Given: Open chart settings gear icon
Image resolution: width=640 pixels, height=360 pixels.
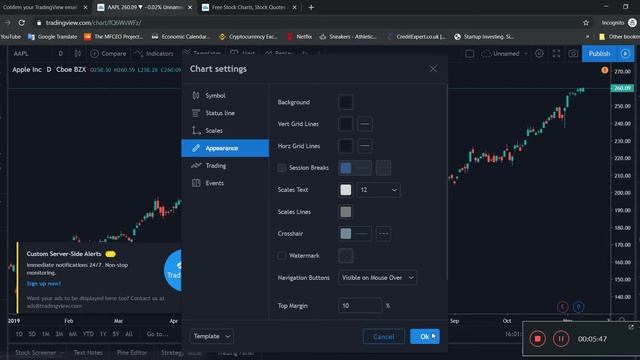Looking at the screenshot, I should coord(539,53).
